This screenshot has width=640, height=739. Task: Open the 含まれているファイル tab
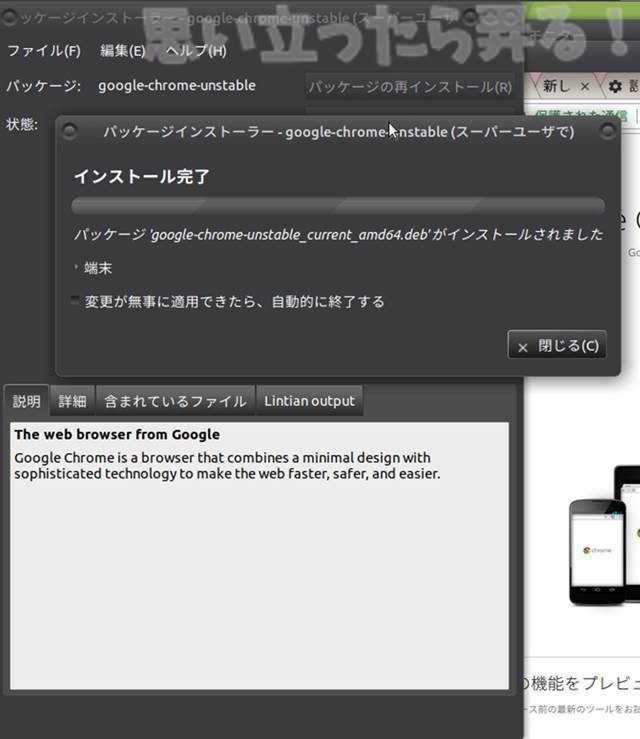[x=175, y=401]
